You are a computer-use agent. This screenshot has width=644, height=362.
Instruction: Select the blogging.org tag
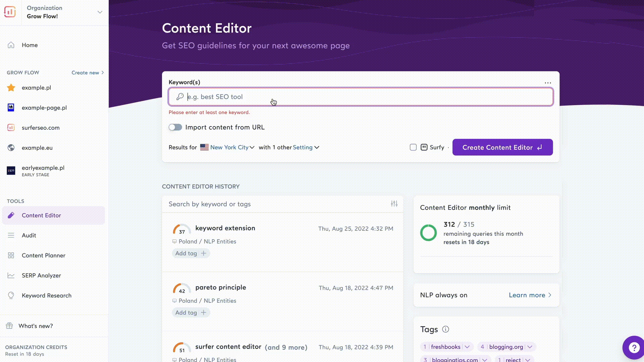(x=506, y=347)
